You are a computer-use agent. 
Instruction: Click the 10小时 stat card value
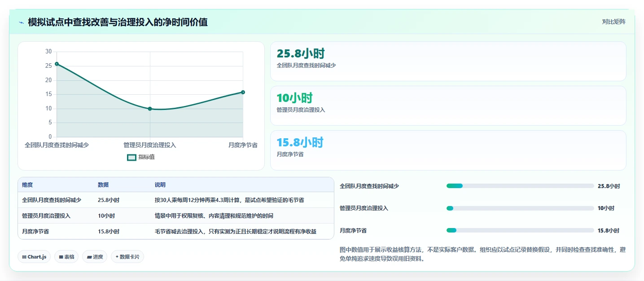click(294, 98)
